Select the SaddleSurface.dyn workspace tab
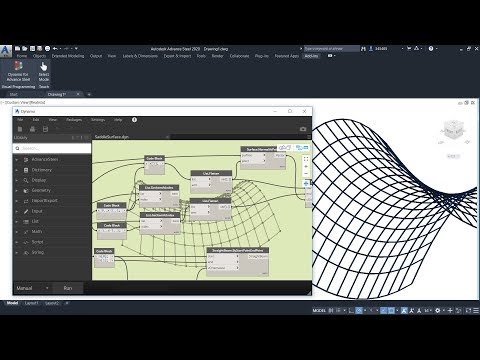 pos(112,137)
